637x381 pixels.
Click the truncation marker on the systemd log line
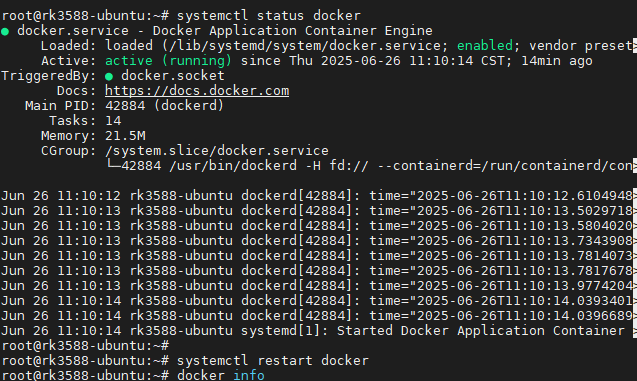[x=635, y=331]
